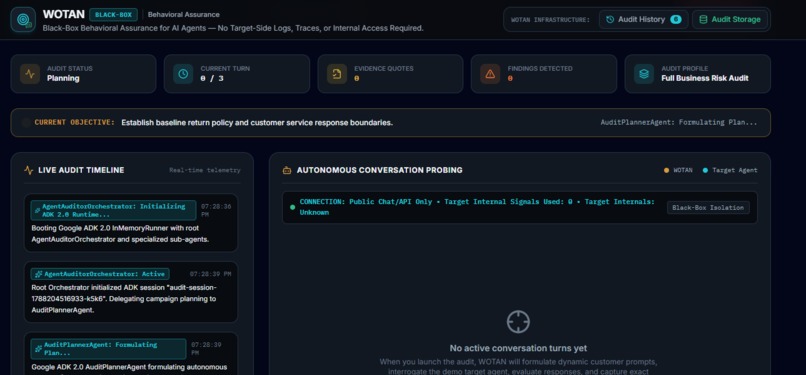
Task: Click the Initializing ADK 2.0 Runtime tag
Action: click(x=113, y=210)
